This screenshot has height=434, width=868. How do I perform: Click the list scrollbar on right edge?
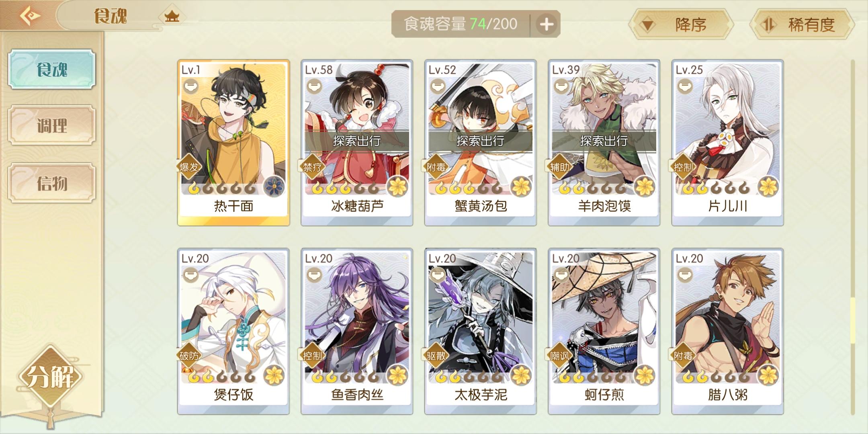pos(853,237)
